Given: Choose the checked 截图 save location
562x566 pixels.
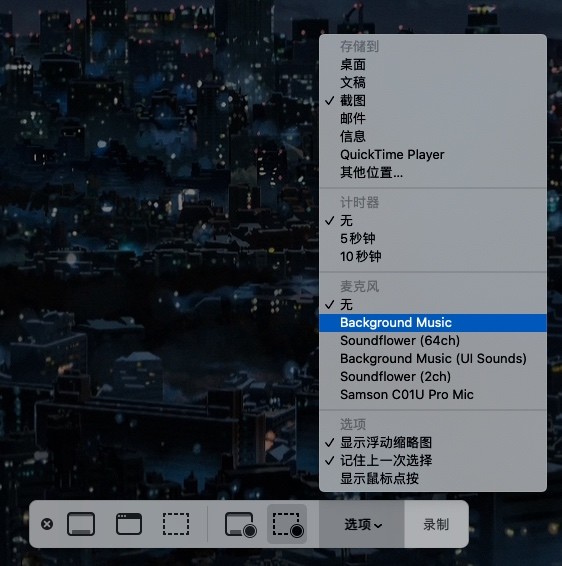Looking at the screenshot, I should click(433, 100).
